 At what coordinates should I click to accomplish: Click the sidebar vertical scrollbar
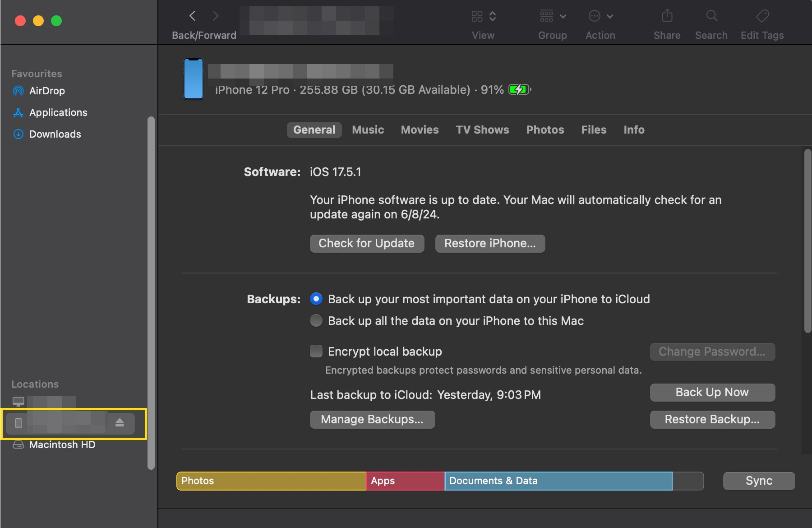(x=151, y=293)
